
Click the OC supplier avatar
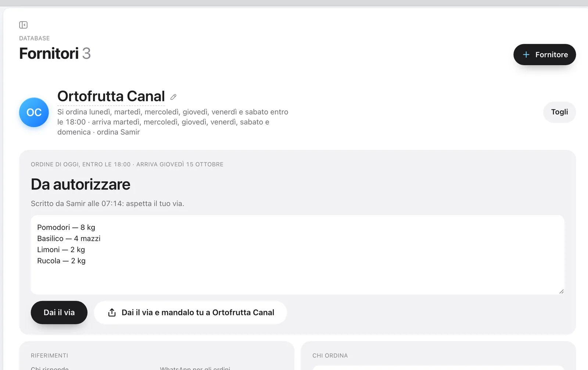coord(34,112)
